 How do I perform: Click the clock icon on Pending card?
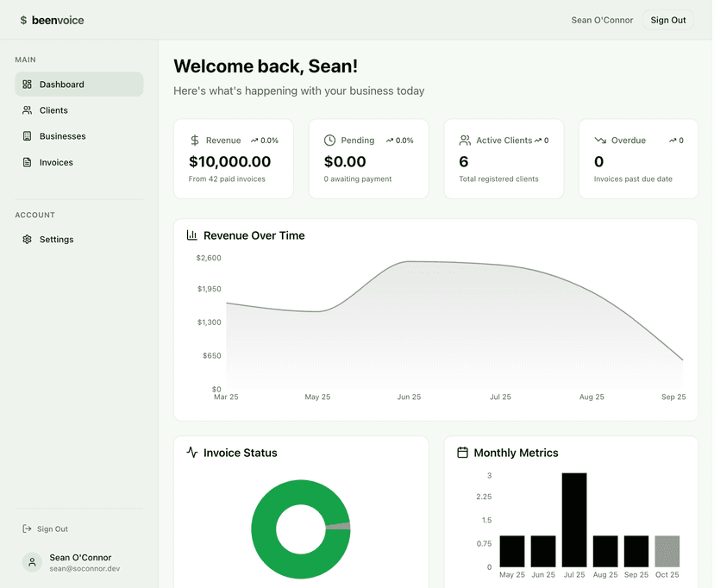pos(329,140)
